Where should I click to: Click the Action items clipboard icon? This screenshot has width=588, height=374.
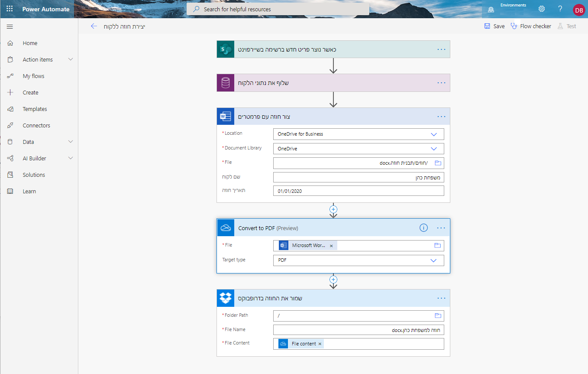coord(10,59)
